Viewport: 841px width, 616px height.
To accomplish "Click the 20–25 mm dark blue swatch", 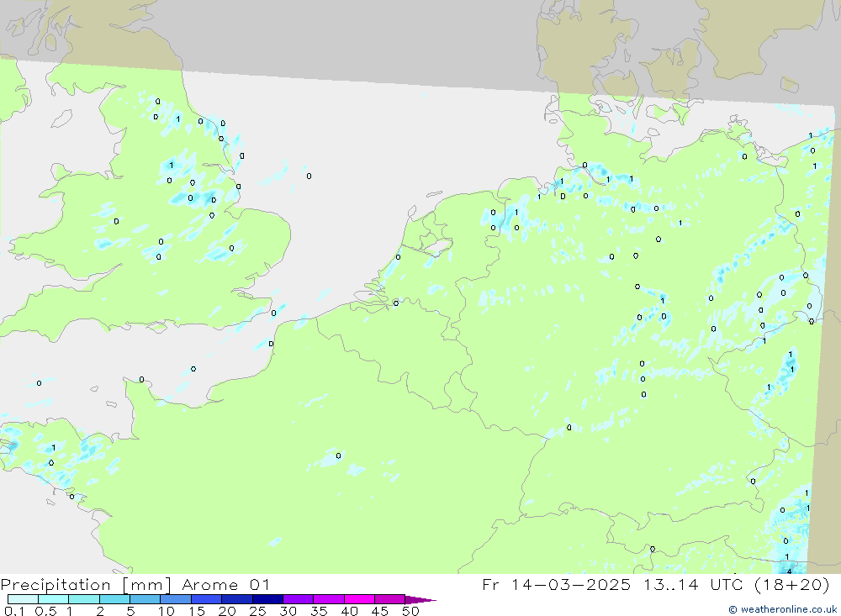I will 237,599.
